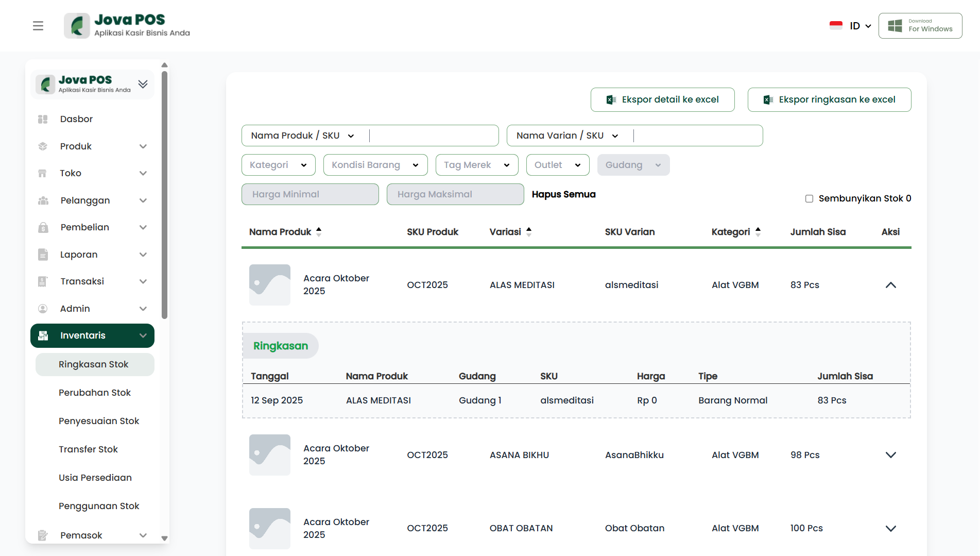Open Transfer Stok in sidebar
The width and height of the screenshot is (980, 556).
88,449
